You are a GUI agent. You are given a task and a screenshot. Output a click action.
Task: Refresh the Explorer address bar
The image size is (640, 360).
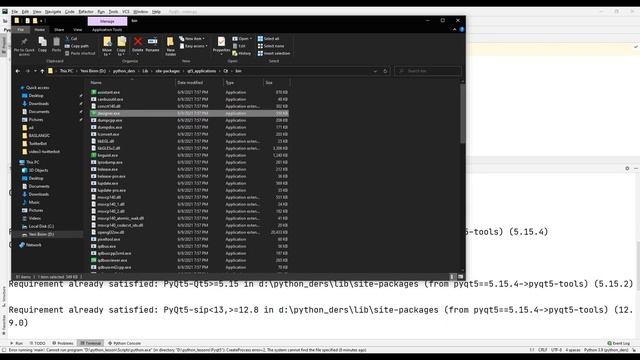pyautogui.click(x=385, y=71)
